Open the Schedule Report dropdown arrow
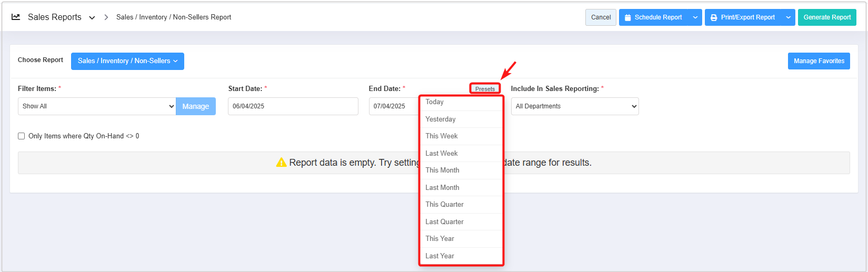This screenshot has height=272, width=868. pyautogui.click(x=695, y=17)
